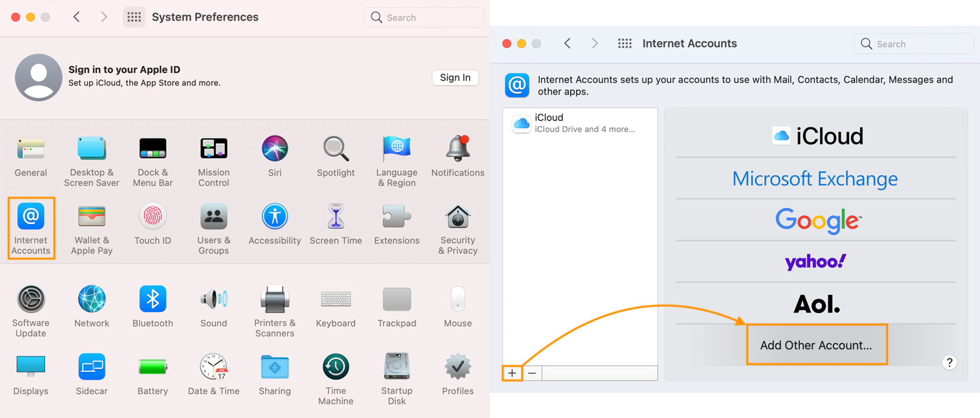Choose Microsoft Exchange account type

(x=815, y=179)
